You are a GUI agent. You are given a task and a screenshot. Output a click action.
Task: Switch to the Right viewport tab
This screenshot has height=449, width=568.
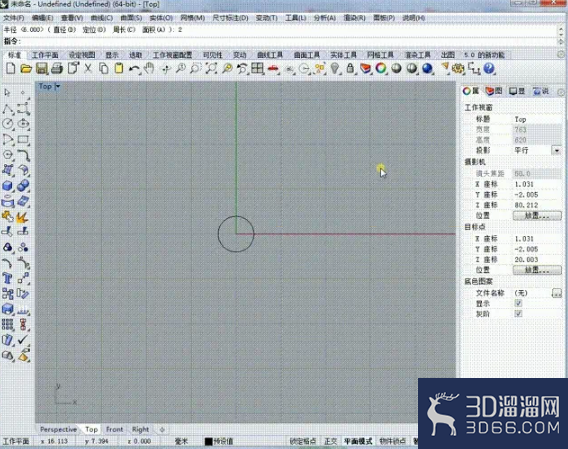(x=140, y=429)
